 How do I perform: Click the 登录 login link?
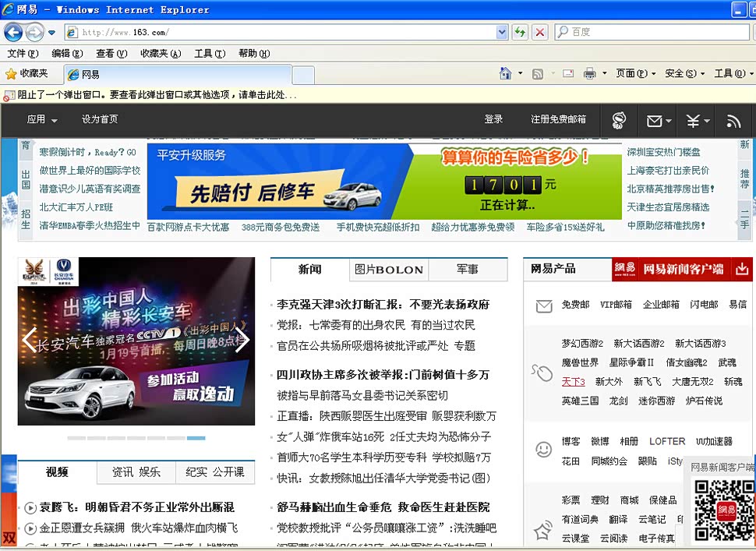(x=493, y=119)
